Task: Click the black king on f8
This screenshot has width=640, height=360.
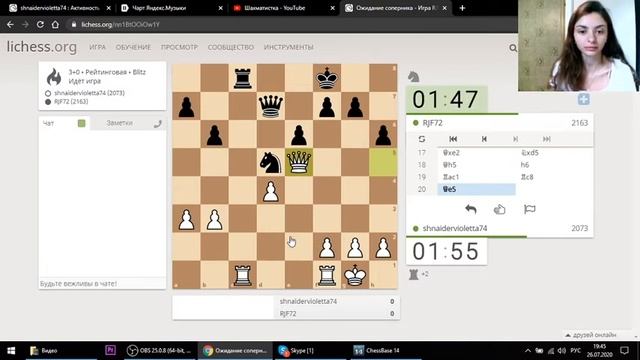Action: (x=327, y=78)
